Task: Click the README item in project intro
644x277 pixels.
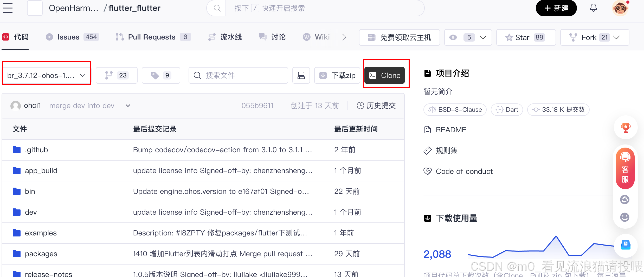Action: [451, 130]
